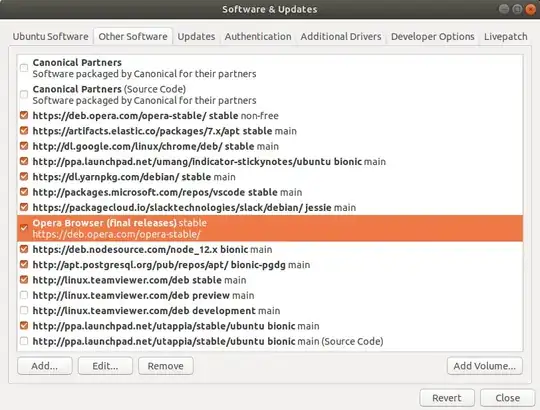Minimize the Software & Updates window
540x410 pixels.
(x=504, y=9)
